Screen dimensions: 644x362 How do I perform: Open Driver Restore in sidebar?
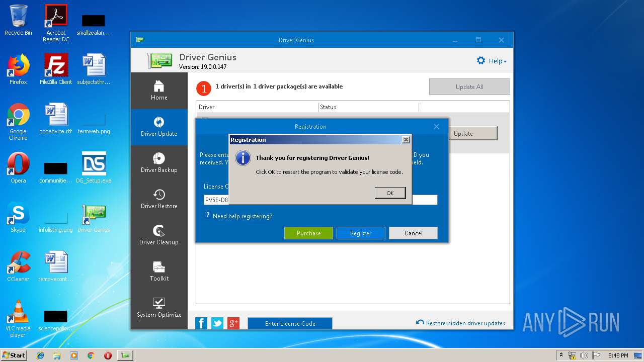pyautogui.click(x=159, y=200)
